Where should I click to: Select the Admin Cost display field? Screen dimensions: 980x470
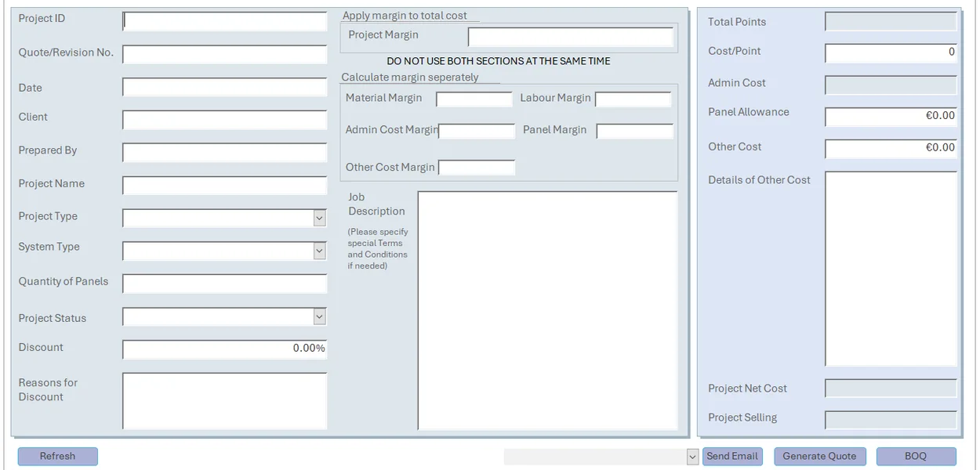pos(891,85)
